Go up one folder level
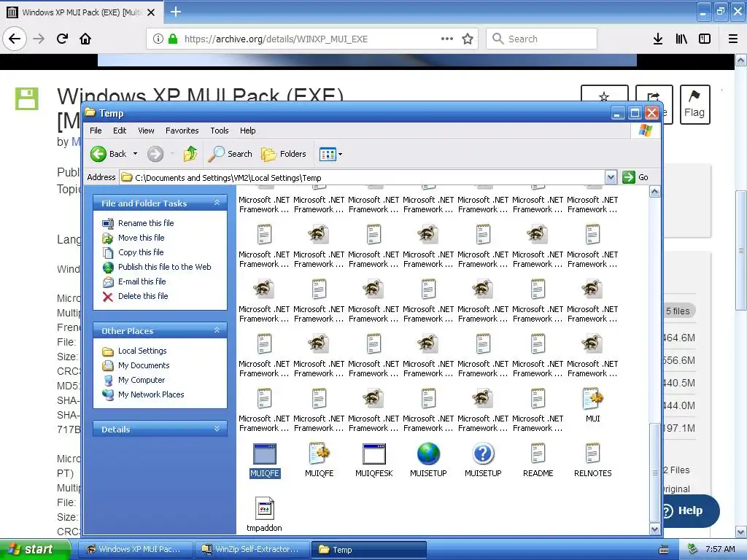The width and height of the screenshot is (747, 560). pos(190,154)
